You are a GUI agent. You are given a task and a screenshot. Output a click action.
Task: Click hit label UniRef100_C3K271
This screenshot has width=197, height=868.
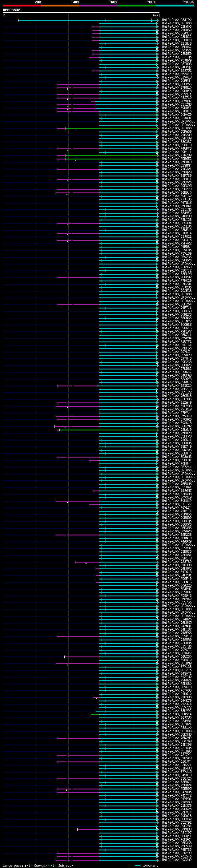click(176, 765)
